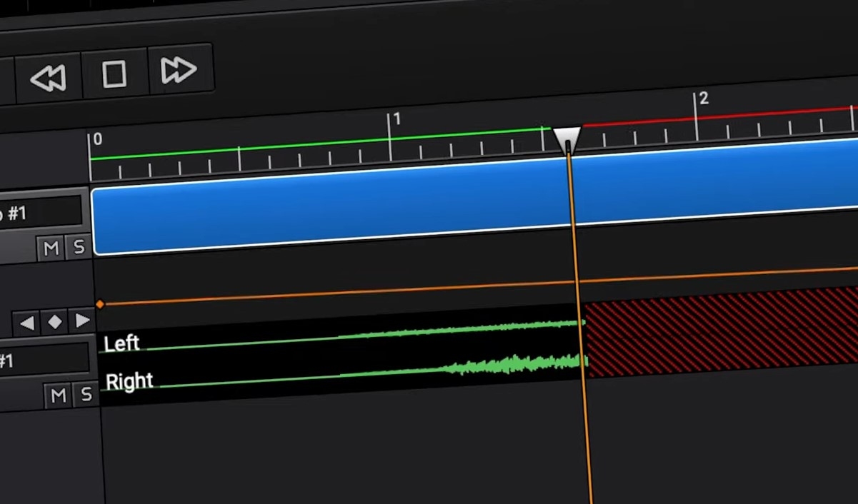
Task: Solo the video track with S button
Action: [79, 247]
